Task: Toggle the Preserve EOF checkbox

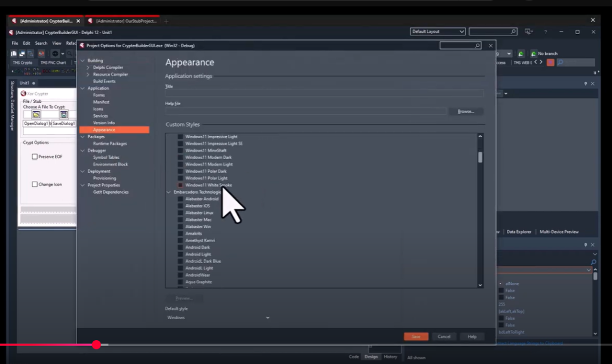Action: click(35, 157)
